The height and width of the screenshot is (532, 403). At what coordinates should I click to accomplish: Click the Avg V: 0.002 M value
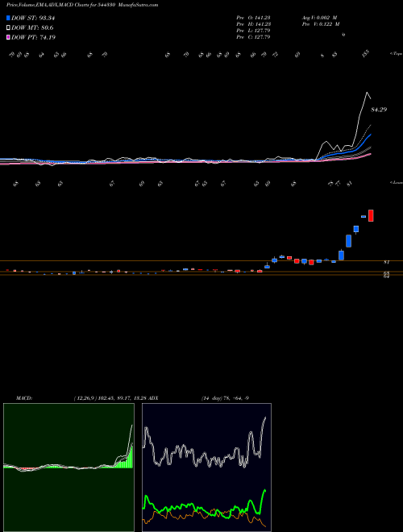[x=320, y=18]
